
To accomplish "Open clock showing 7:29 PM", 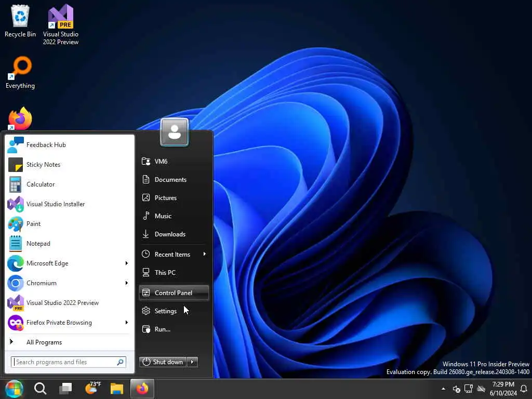I will point(503,389).
